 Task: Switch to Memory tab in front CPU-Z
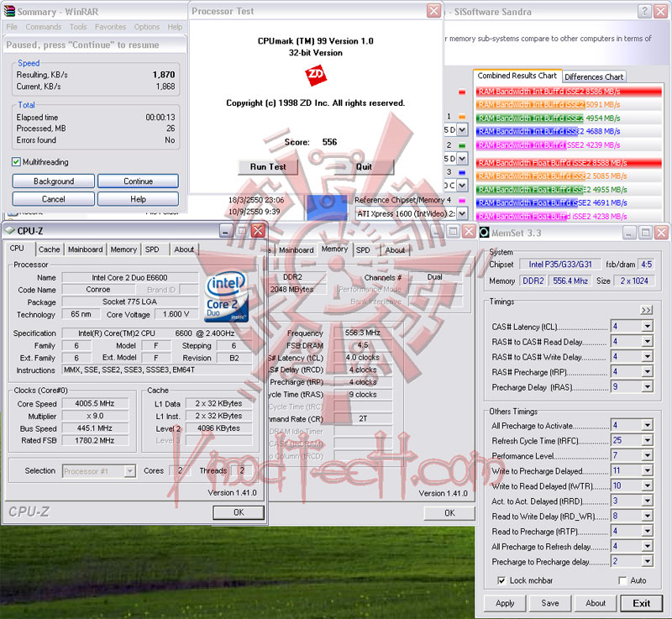coord(123,249)
